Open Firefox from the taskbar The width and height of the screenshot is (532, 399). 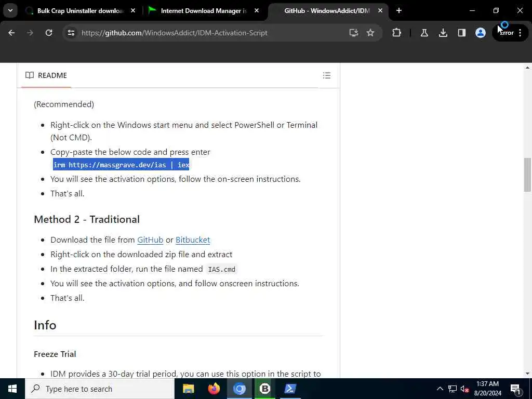[214, 389]
